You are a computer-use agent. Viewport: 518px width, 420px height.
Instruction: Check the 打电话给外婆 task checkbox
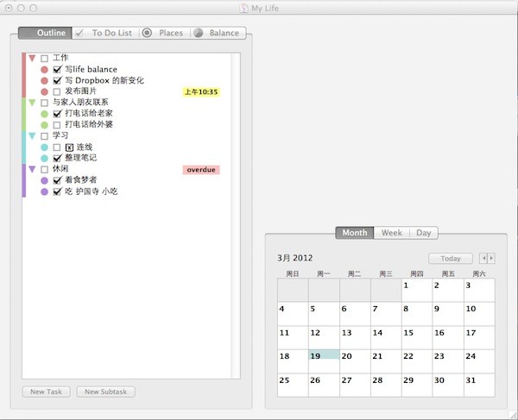tap(57, 125)
